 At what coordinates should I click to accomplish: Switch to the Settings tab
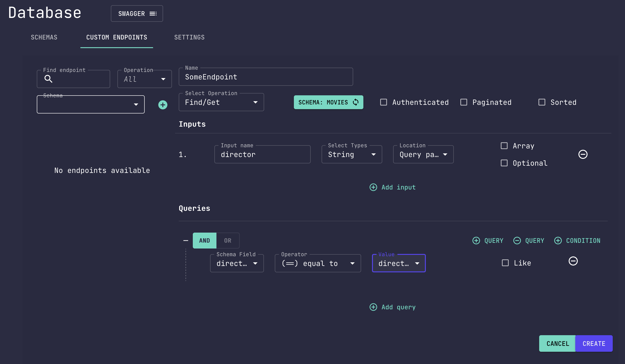click(189, 37)
